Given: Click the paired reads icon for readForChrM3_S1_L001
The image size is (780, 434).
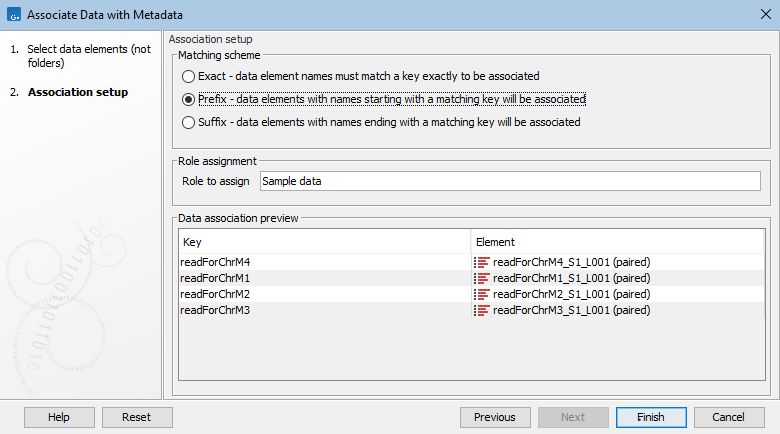Looking at the screenshot, I should coord(482,310).
